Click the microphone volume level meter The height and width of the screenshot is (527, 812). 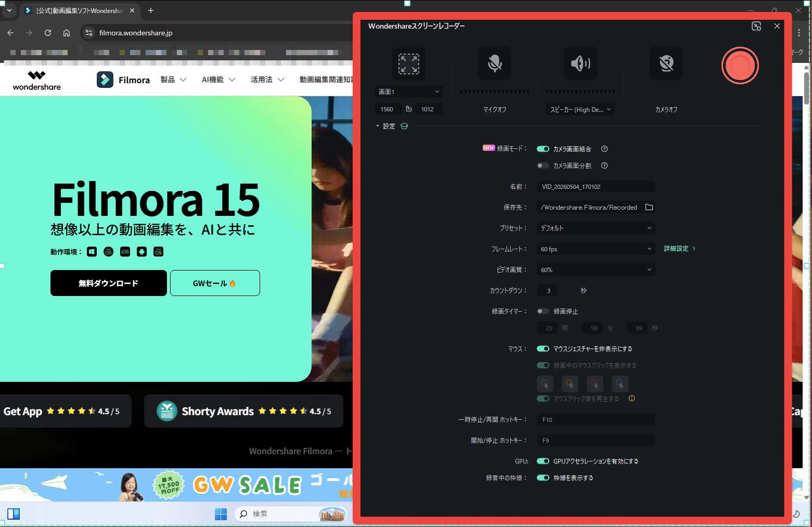point(494,92)
